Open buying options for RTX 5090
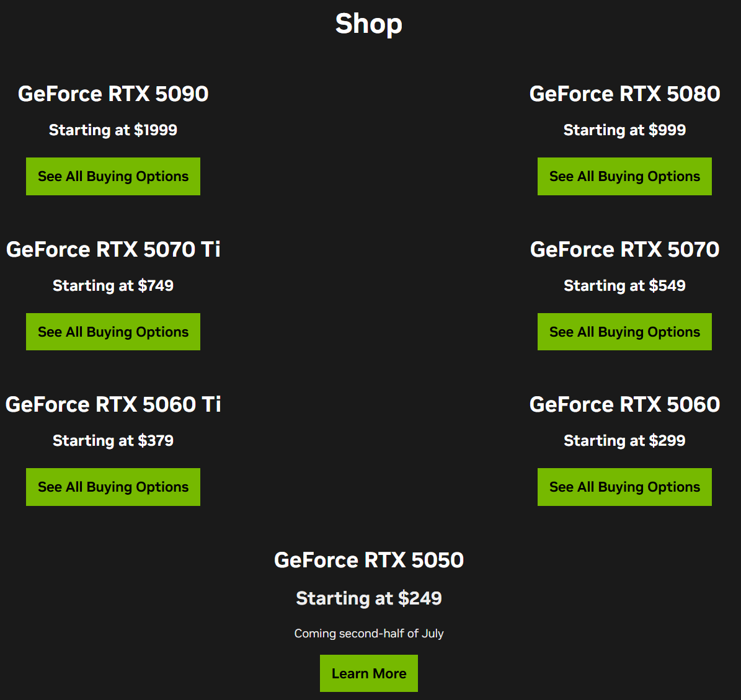The height and width of the screenshot is (700, 741). click(x=113, y=176)
